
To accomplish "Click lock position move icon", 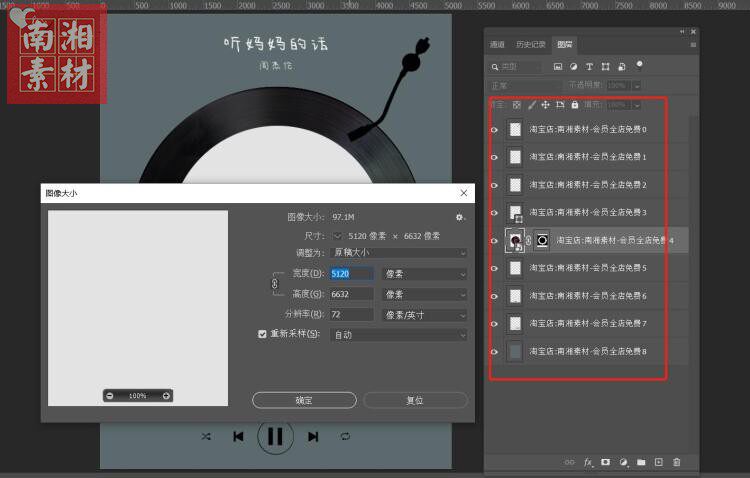I will (x=545, y=105).
